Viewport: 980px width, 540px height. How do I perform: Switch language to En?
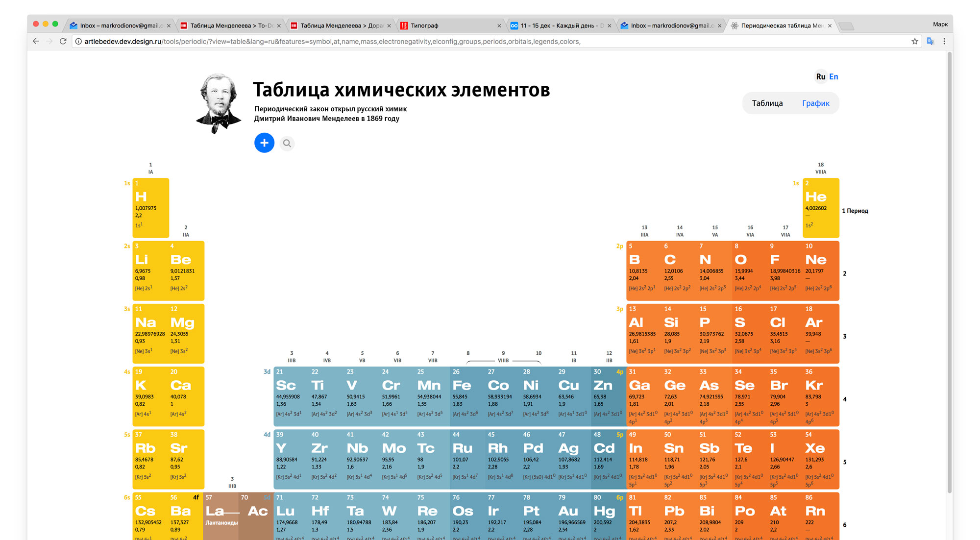tap(833, 77)
